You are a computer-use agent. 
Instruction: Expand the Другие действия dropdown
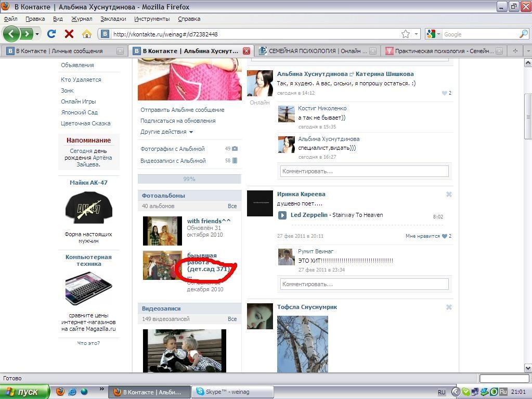166,132
